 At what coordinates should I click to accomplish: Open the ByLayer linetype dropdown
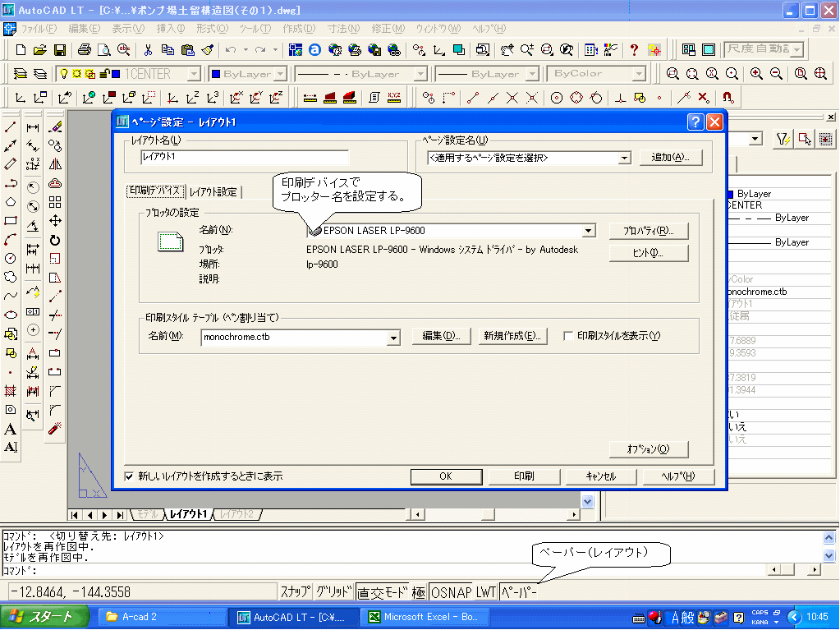point(420,74)
